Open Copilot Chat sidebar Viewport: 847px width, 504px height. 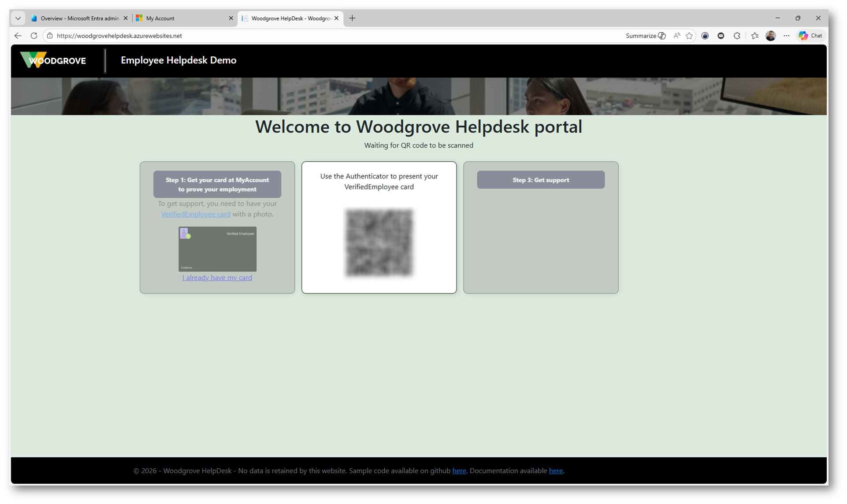[x=810, y=36]
